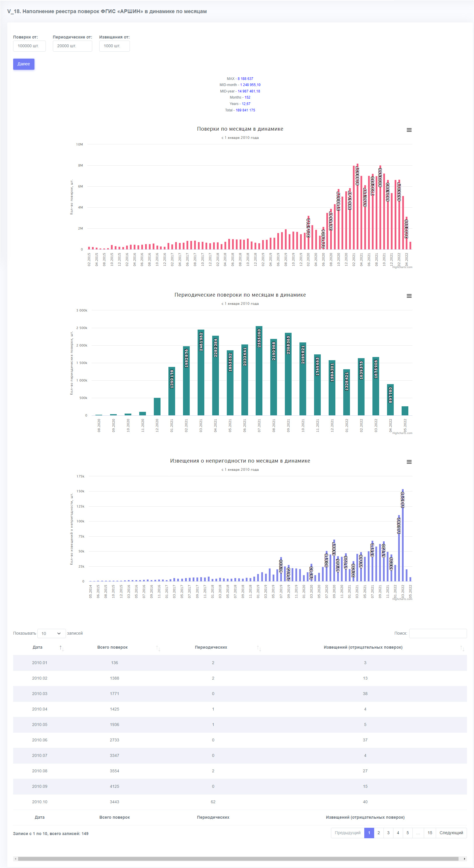Viewport: 474px width, 868px height.
Task: Focus the Периодические от input field
Action: (x=72, y=46)
